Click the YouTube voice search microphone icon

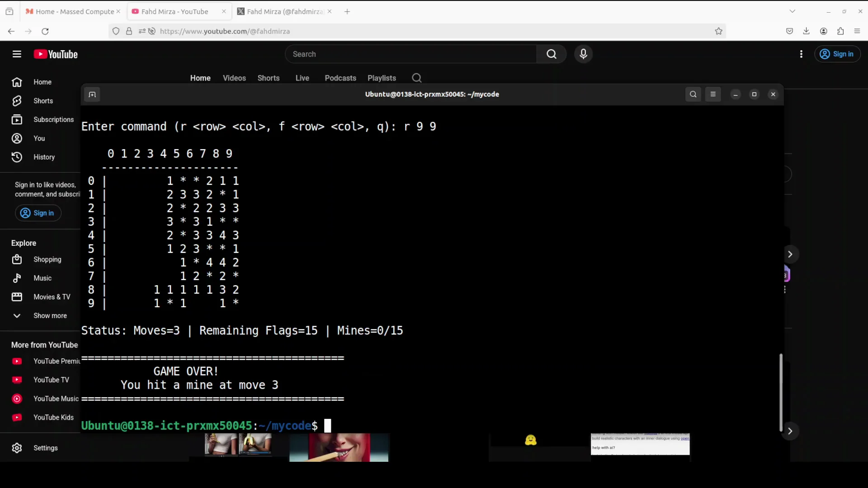point(583,54)
